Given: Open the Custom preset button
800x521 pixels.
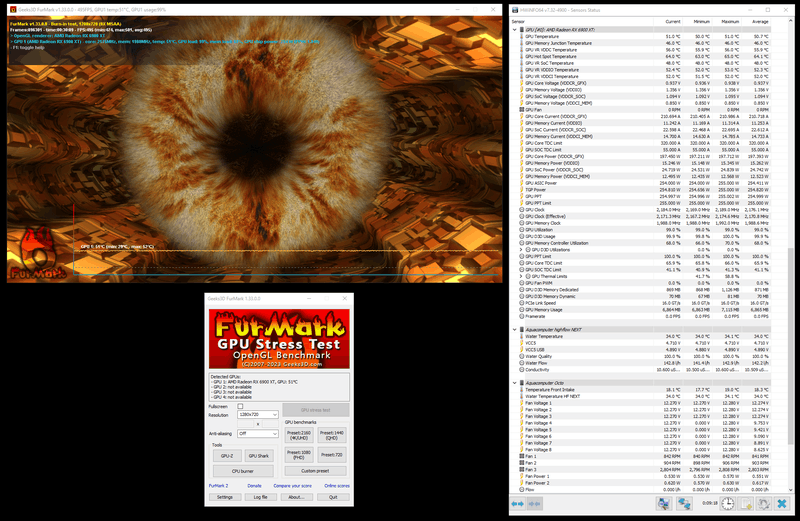Looking at the screenshot, I should [315, 471].
